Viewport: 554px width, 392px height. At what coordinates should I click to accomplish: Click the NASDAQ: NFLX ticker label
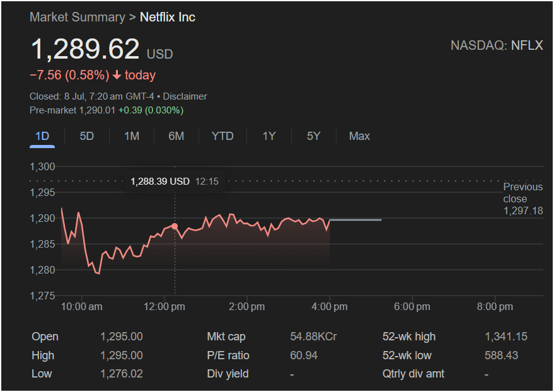pyautogui.click(x=497, y=45)
